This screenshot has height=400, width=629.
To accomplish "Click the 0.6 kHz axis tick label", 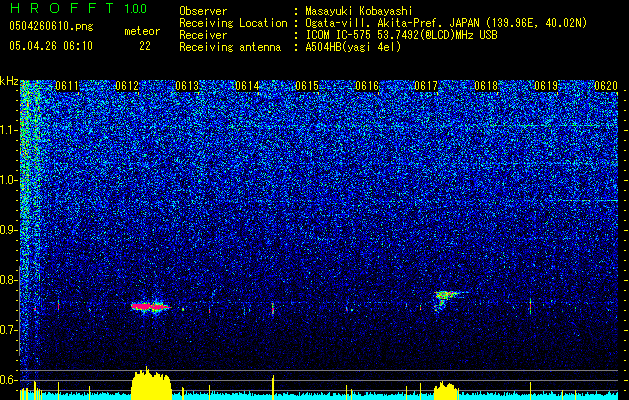I will pos(9,380).
